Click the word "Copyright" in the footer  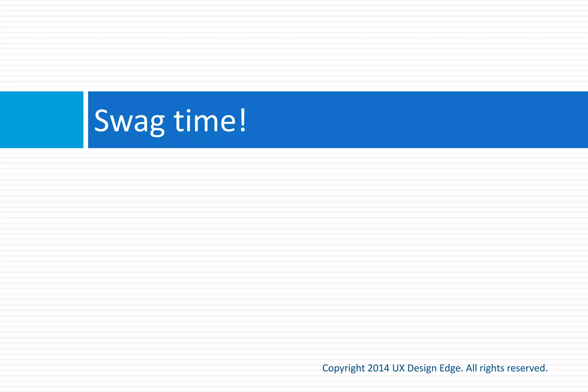pos(343,368)
